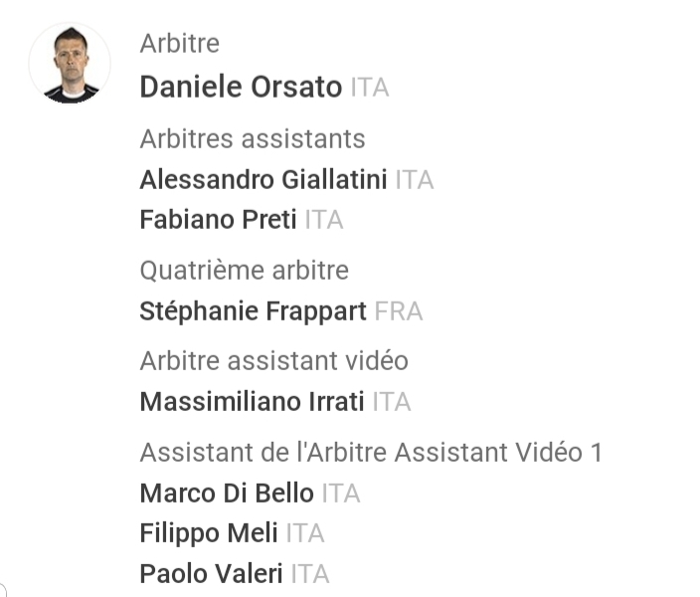The image size is (700, 597).
Task: Click ITA next to Massimiliano Irrati
Action: (392, 402)
